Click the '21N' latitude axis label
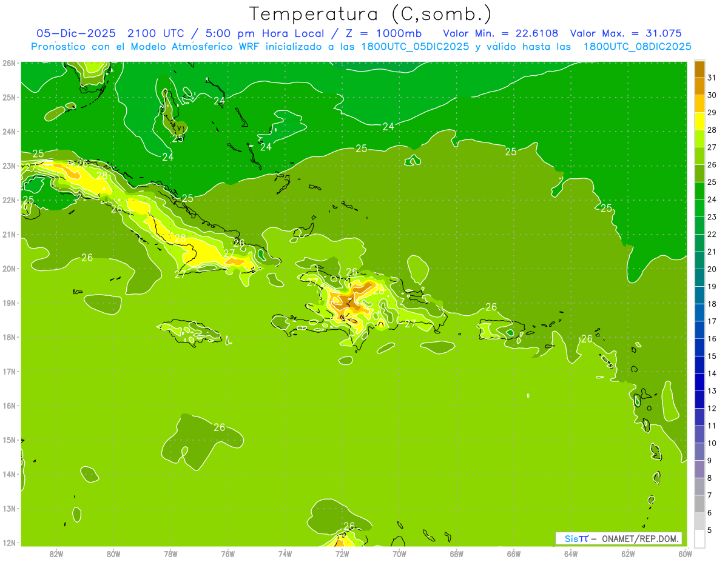728x562 pixels. coord(8,235)
